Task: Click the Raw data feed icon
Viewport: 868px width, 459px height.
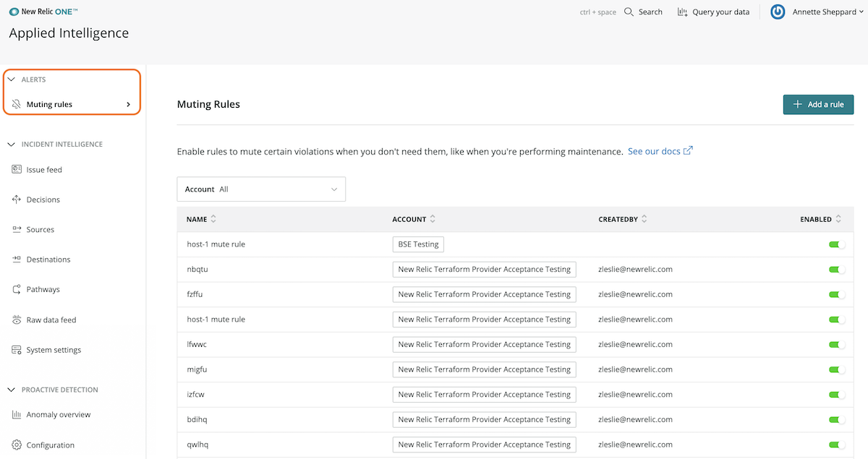Action: coord(17,319)
